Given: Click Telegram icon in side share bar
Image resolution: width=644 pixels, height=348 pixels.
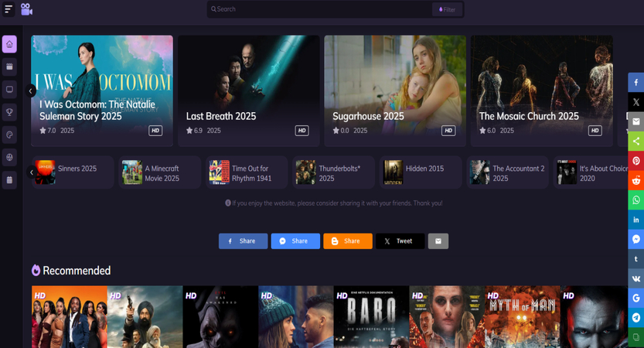Looking at the screenshot, I should (x=635, y=318).
